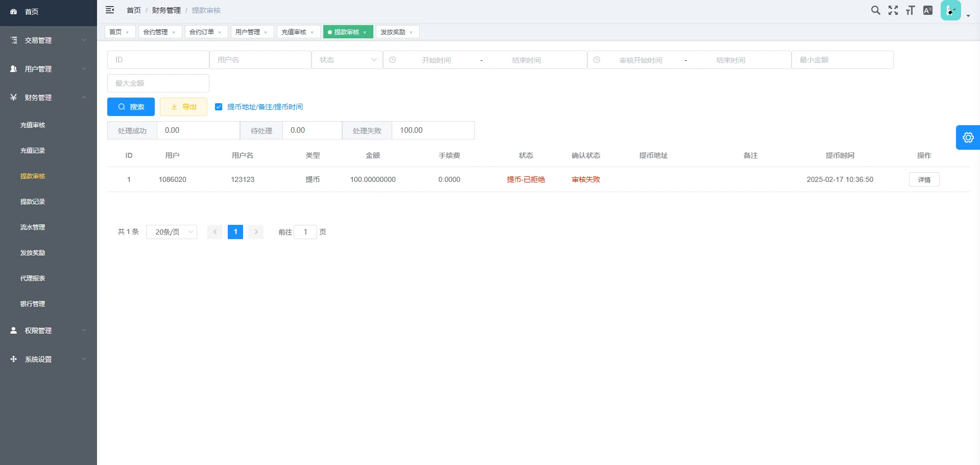Screen dimensions: 980x465
Task: Open 详情 for withdrawal record 1
Action: tap(924, 179)
